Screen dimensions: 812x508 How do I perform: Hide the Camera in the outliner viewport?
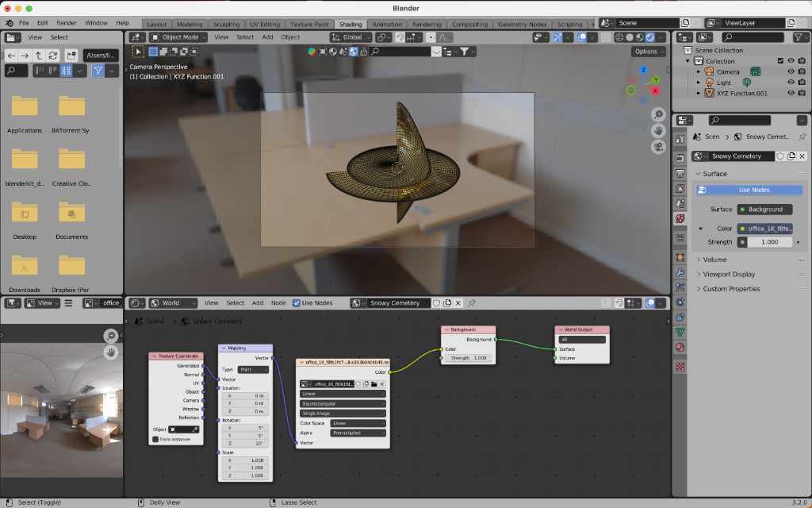[791, 71]
